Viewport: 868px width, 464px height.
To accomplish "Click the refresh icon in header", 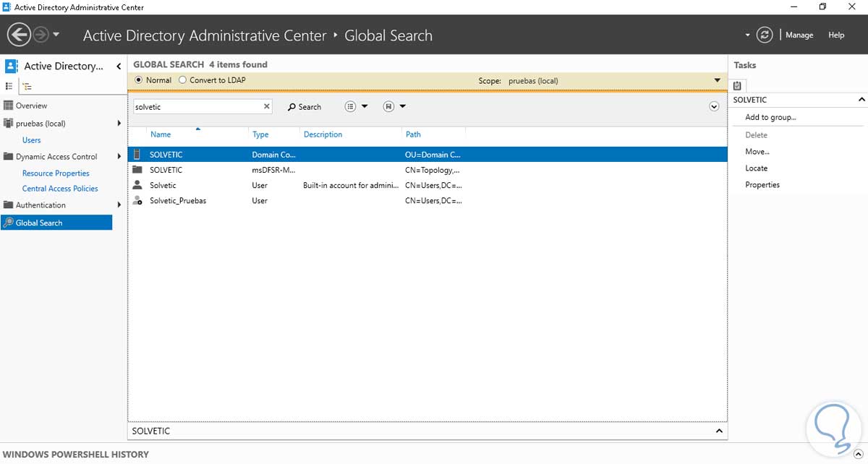I will coord(765,35).
